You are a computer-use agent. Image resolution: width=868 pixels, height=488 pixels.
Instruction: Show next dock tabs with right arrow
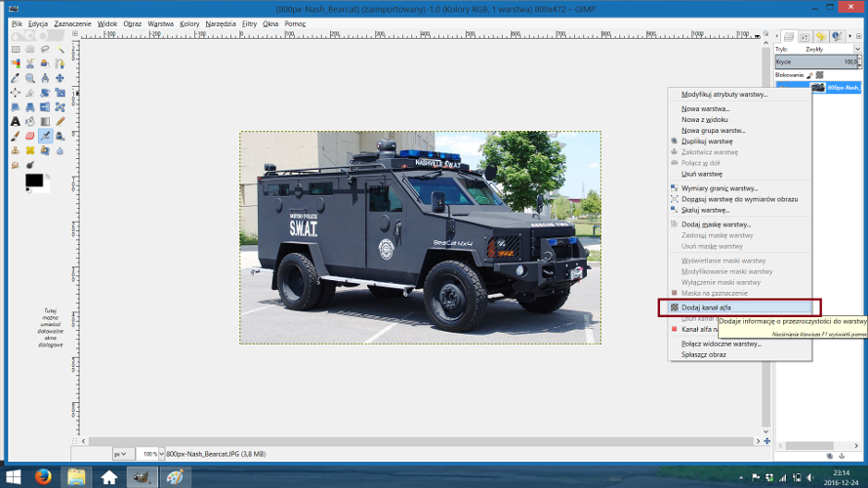[x=850, y=36]
